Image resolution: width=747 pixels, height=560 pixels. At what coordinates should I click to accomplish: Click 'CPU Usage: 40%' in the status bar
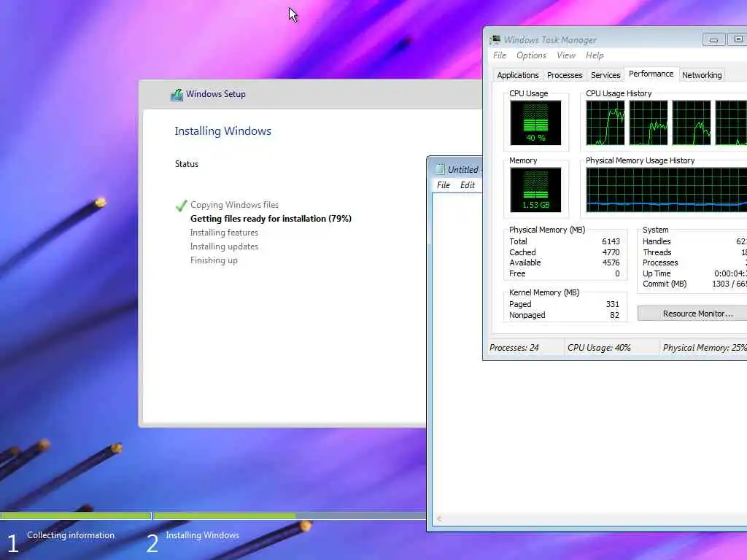[x=599, y=348]
